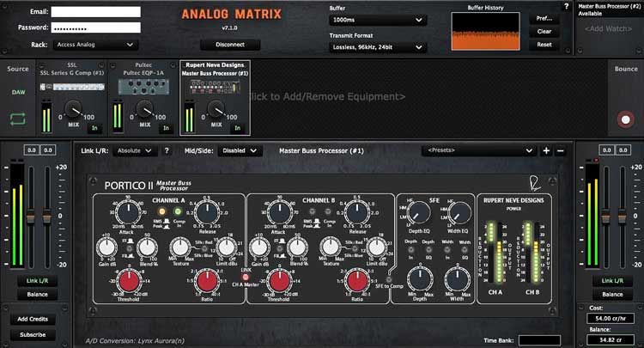Click the SFE Depth EQ selector knob
Image resolution: width=644 pixels, height=348 pixels.
pyautogui.click(x=419, y=213)
